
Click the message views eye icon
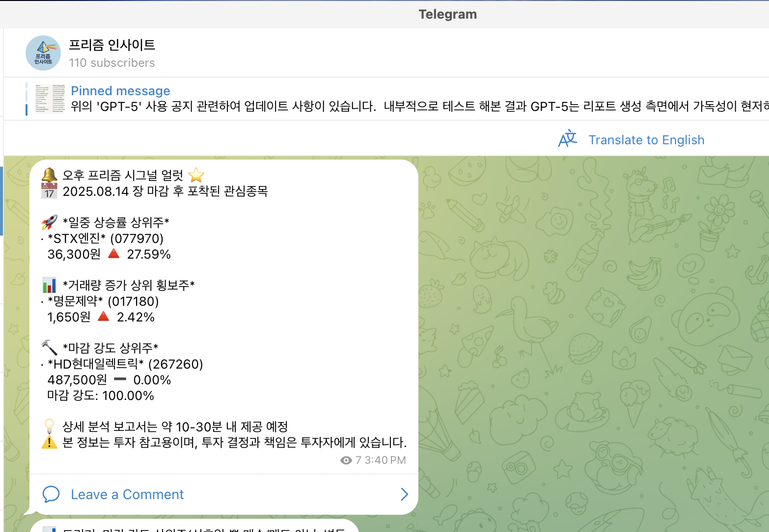[346, 460]
